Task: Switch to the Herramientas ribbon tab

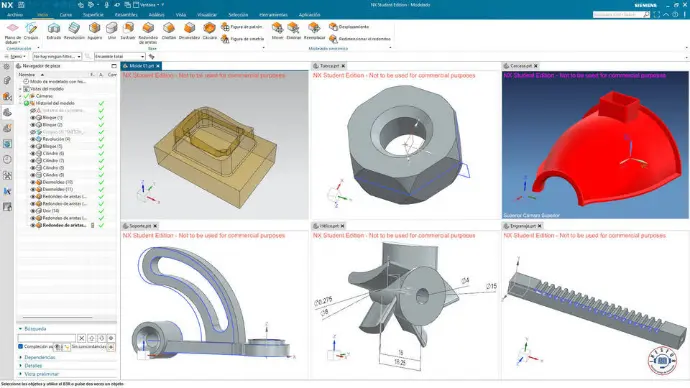Action: (273, 15)
